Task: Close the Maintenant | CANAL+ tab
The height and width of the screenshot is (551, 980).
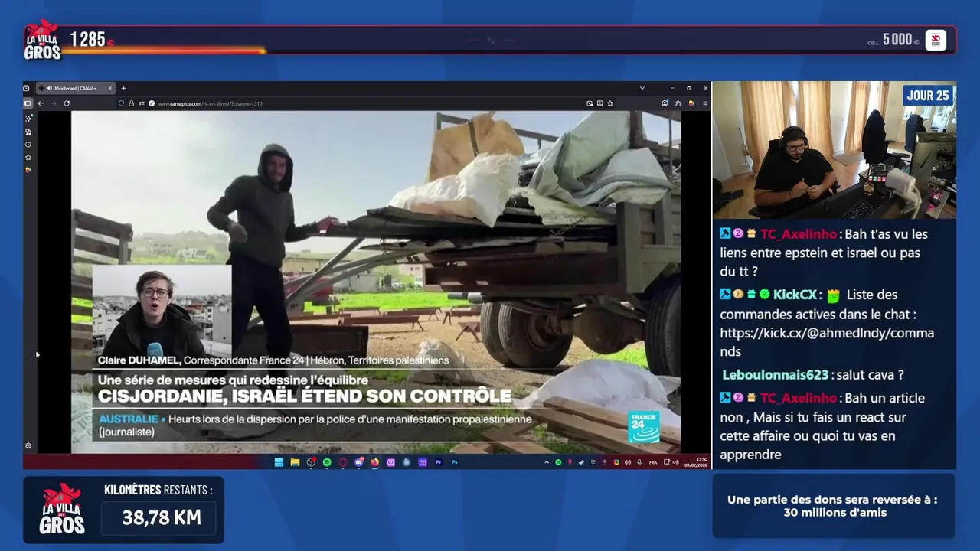Action: [x=110, y=88]
